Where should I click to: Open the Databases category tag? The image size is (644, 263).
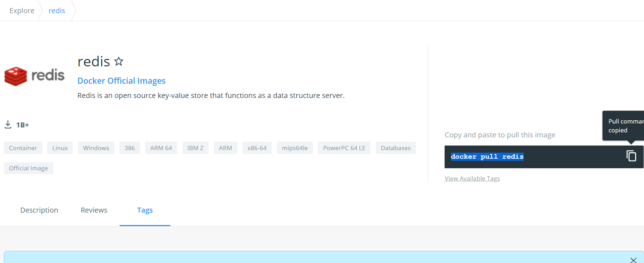pyautogui.click(x=396, y=148)
